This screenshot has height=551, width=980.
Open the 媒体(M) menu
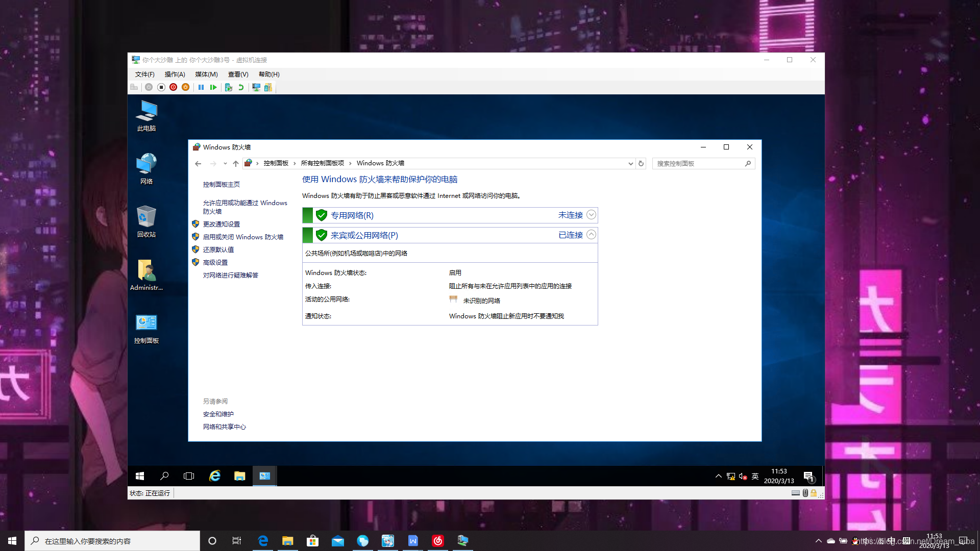[x=206, y=74]
